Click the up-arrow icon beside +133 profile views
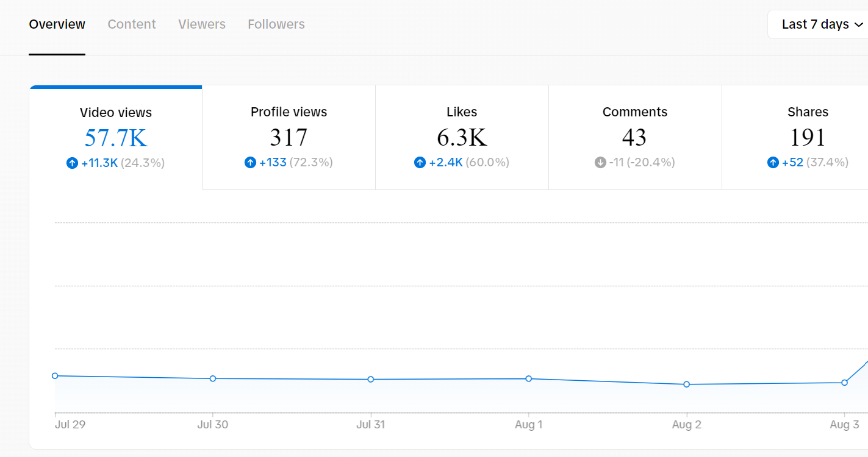Viewport: 868px width, 457px height. 250,162
